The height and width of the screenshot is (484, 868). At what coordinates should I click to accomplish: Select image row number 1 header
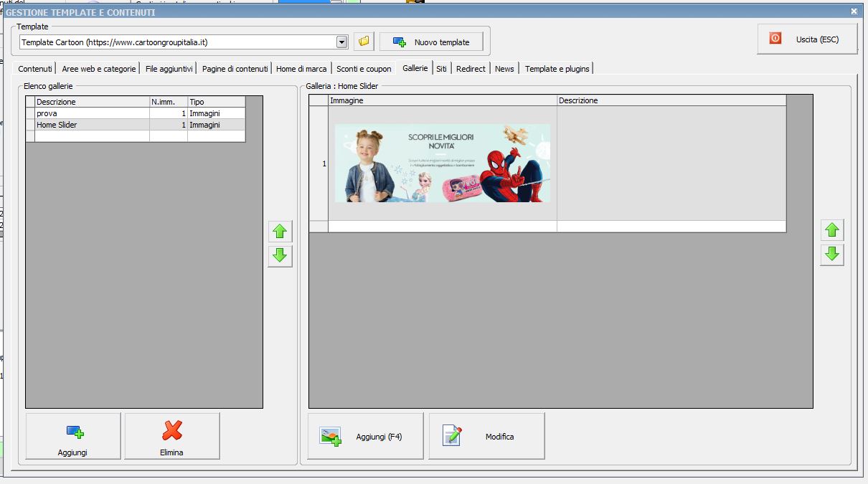click(319, 163)
